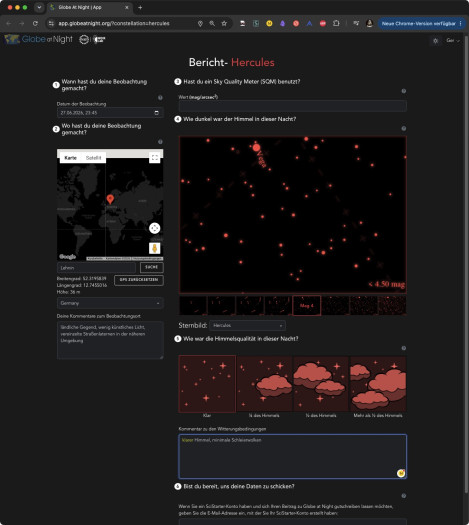Select the Klar clear sky option

pyautogui.click(x=207, y=384)
